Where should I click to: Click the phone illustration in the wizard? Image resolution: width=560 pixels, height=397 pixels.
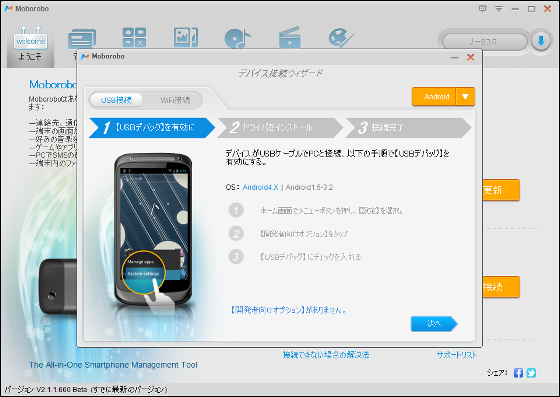153,228
